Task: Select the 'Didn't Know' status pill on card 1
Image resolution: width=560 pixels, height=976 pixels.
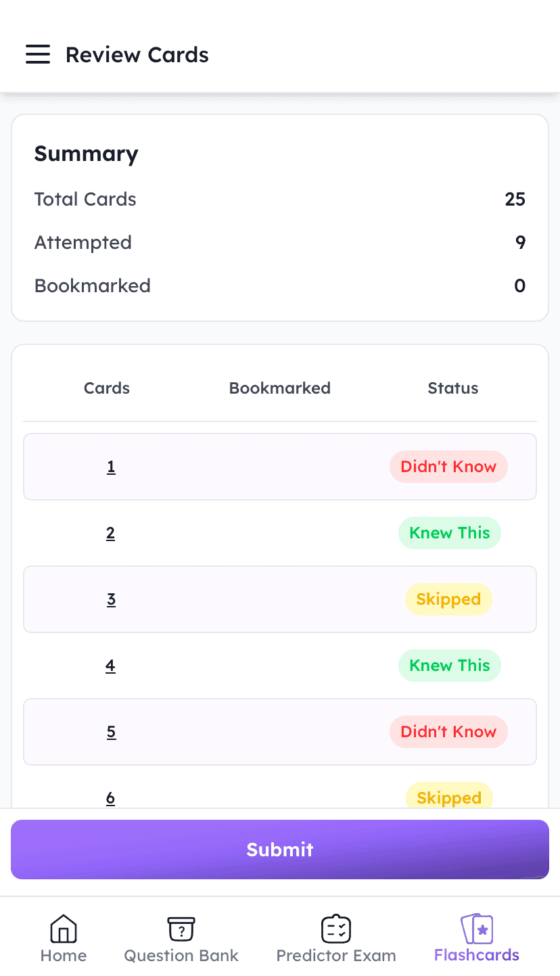Action: (x=448, y=466)
